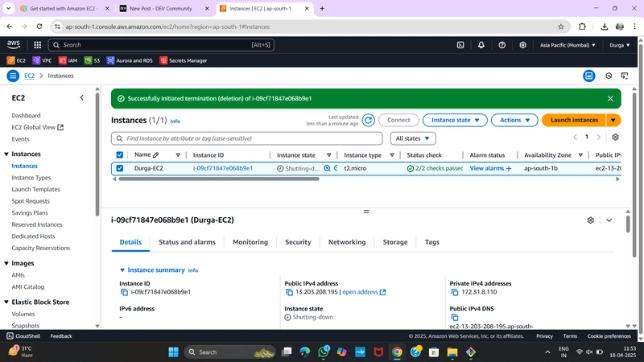644x362 pixels.
Task: Click the instance search filter field
Action: 247,138
